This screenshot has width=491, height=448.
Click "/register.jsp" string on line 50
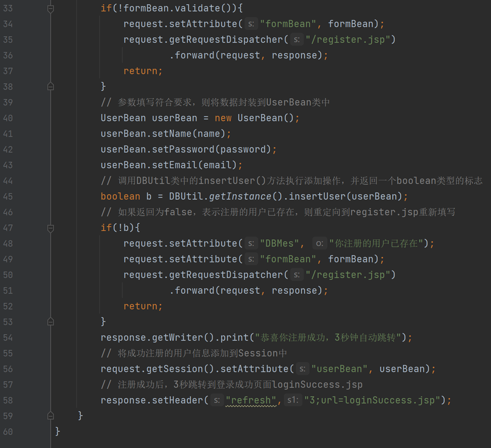click(348, 275)
